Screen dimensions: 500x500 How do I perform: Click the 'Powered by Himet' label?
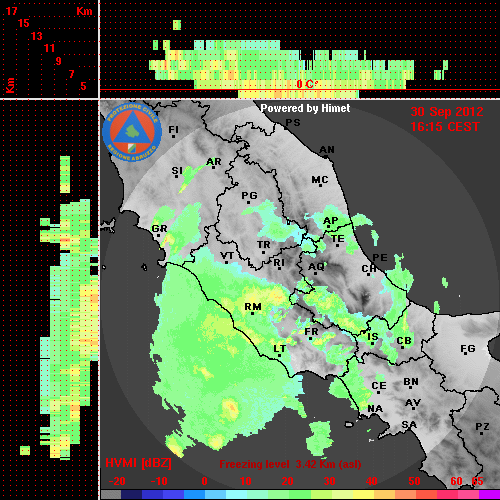click(305, 108)
